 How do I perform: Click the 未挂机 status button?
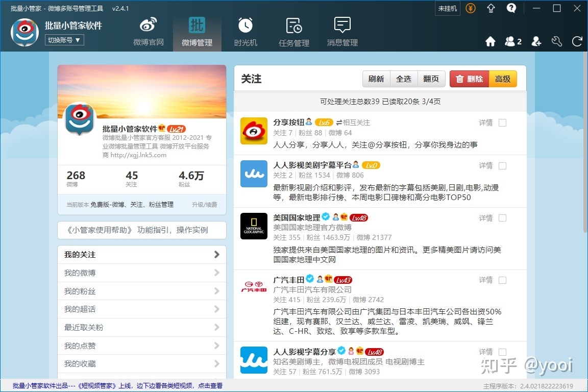[447, 8]
